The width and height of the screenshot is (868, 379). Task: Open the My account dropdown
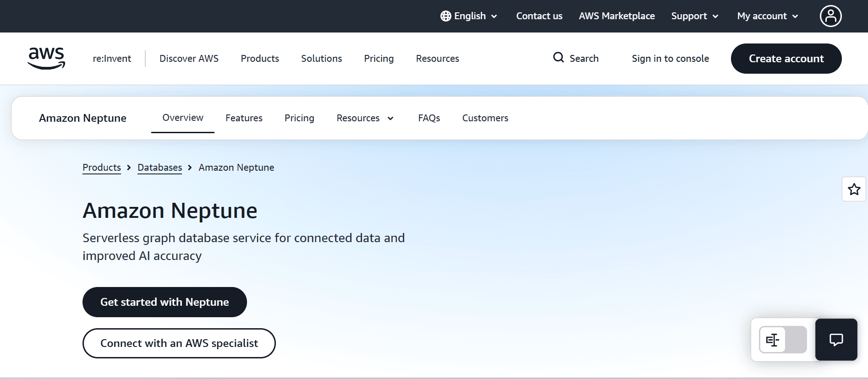pyautogui.click(x=768, y=16)
